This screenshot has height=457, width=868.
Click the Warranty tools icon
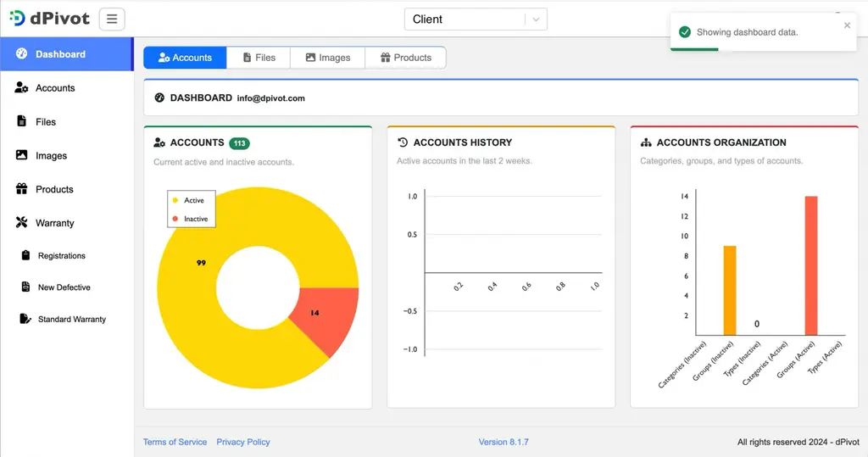pyautogui.click(x=21, y=223)
